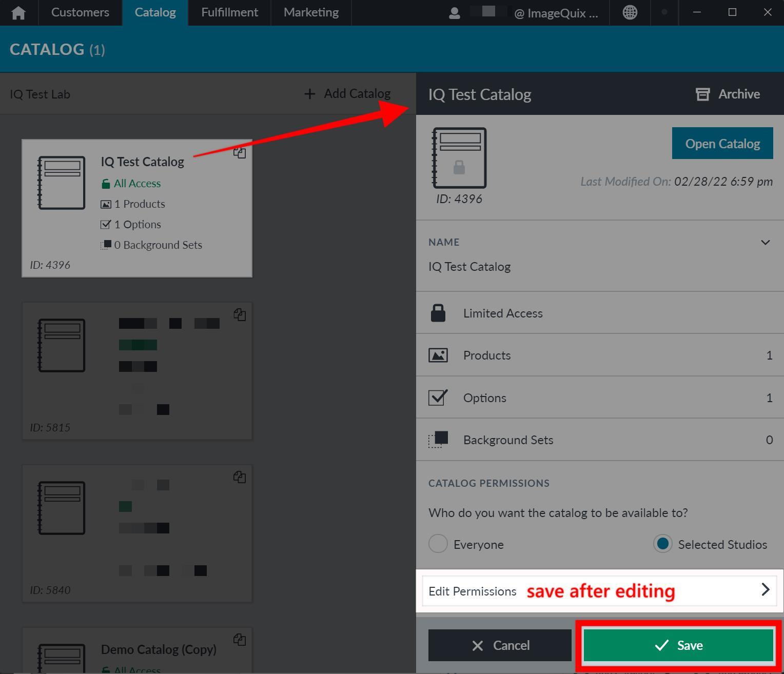Click the Products picture icon
The image size is (784, 674).
[438, 355]
